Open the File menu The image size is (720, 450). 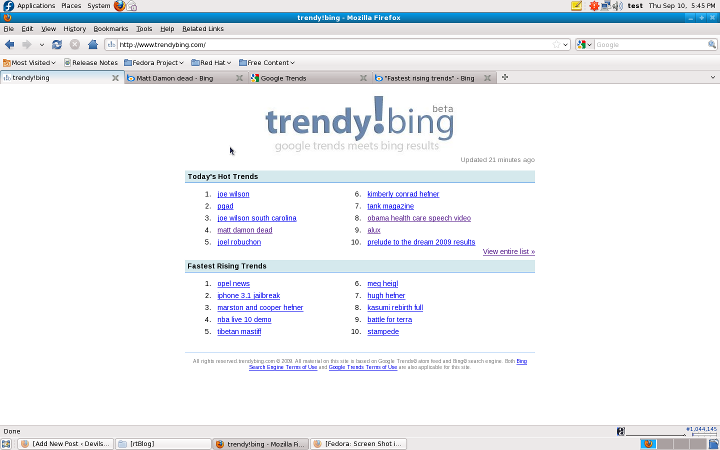[9, 28]
